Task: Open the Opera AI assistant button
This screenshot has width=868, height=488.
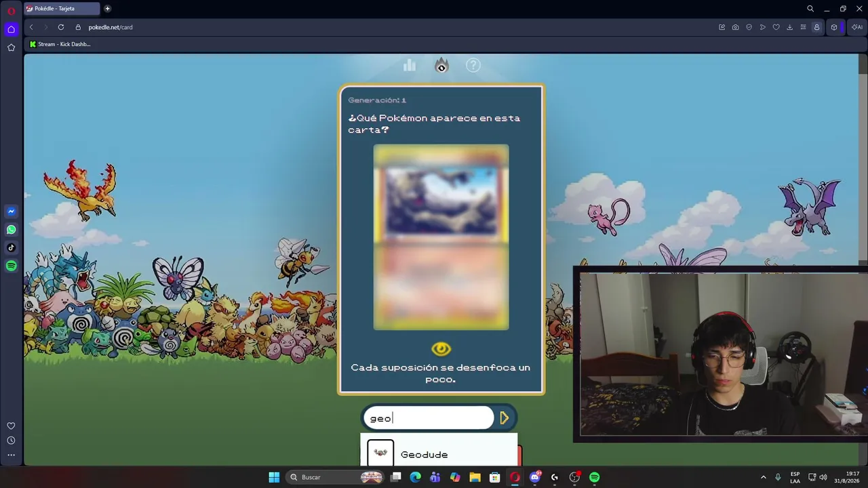Action: pos(857,27)
